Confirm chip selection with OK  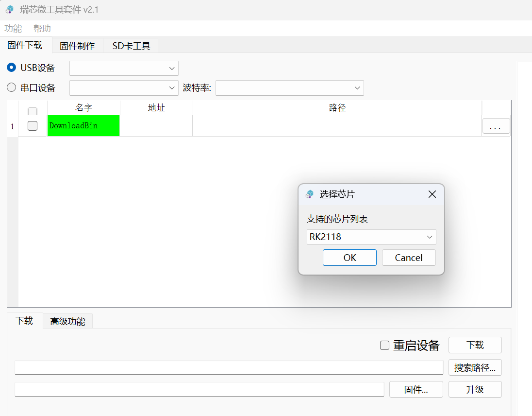[x=349, y=258]
